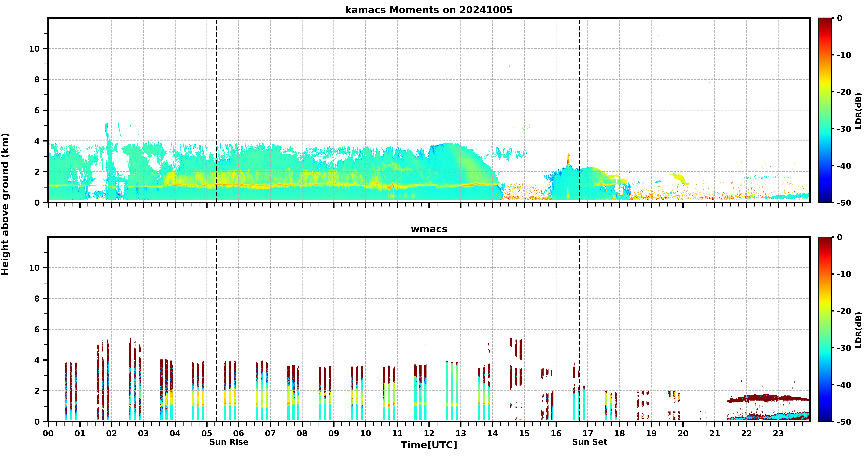Click the '12' hour tick label
This screenshot has height=456, width=868.
pyautogui.click(x=429, y=433)
